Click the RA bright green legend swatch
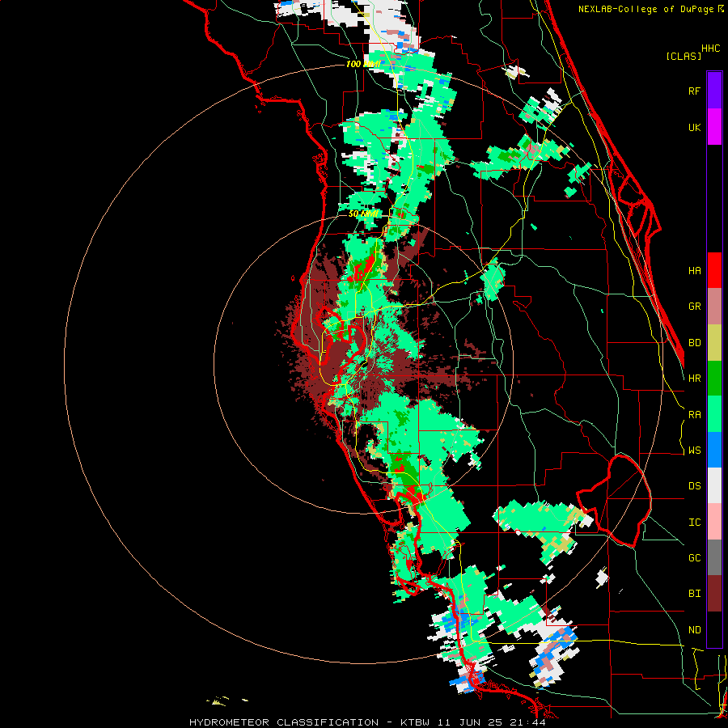 click(x=714, y=414)
